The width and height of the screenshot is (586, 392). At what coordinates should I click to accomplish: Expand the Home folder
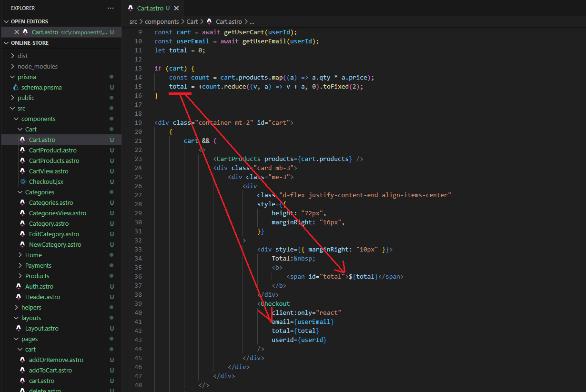point(33,255)
